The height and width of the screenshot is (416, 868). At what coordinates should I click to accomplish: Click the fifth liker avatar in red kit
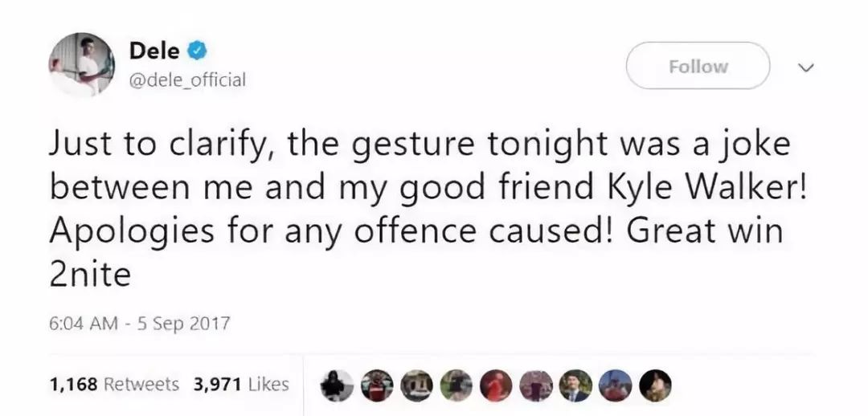(497, 385)
